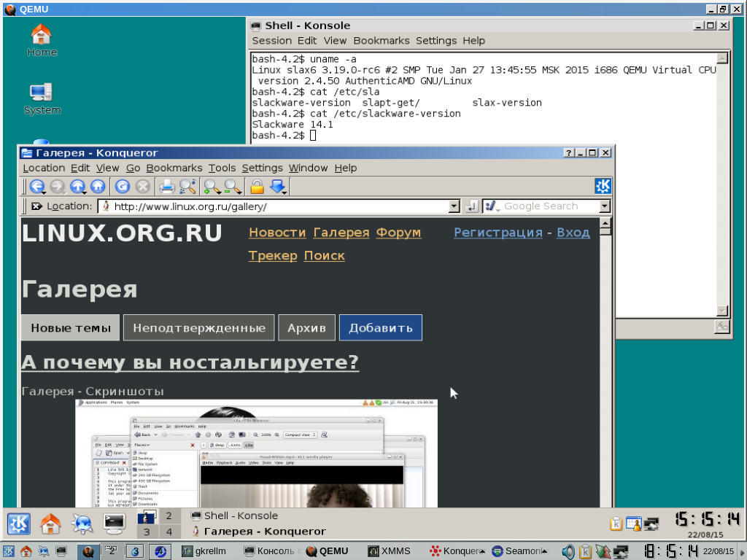Clear the Location bar with the clear icon
This screenshot has height=560, width=747.
[x=36, y=206]
